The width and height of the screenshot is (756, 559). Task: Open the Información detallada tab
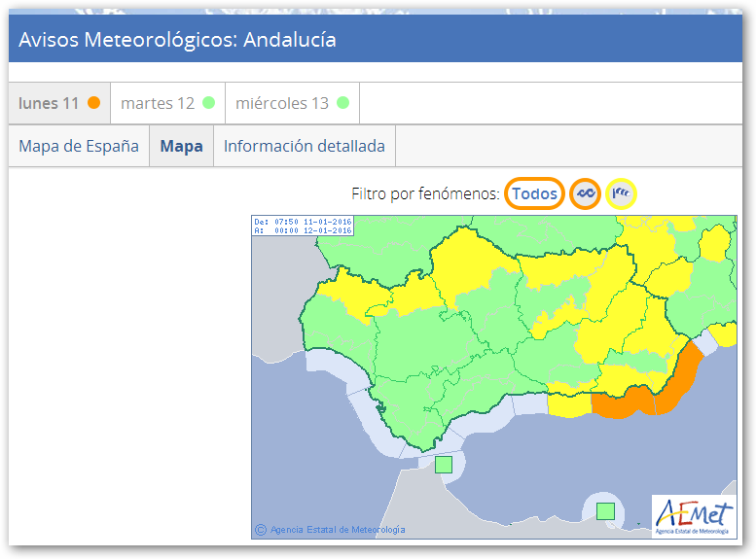(305, 146)
